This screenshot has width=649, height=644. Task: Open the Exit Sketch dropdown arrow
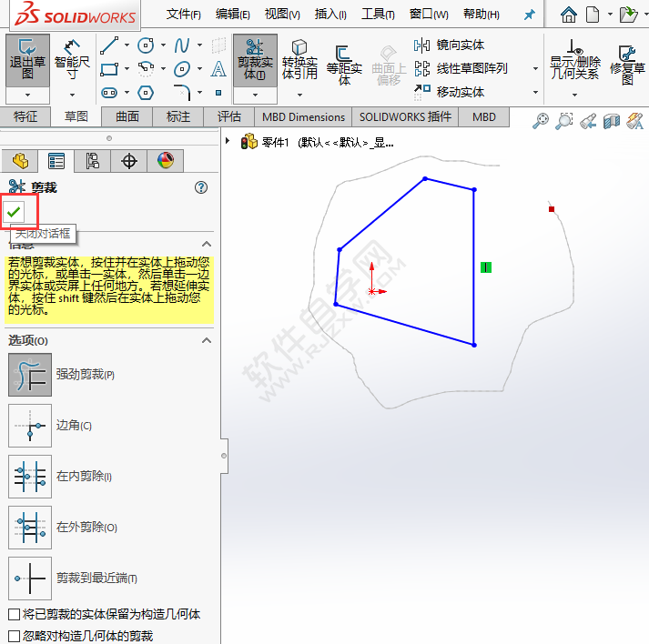pyautogui.click(x=27, y=95)
